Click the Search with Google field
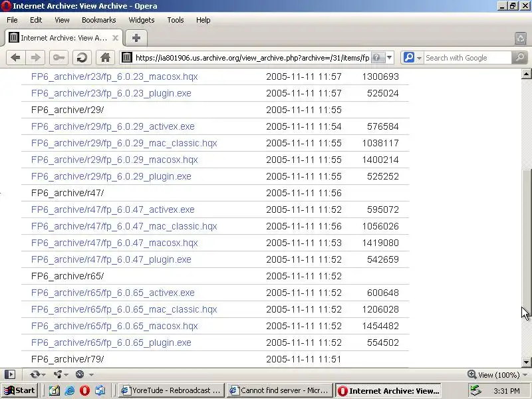Viewport: 532px width, 399px height. point(467,58)
